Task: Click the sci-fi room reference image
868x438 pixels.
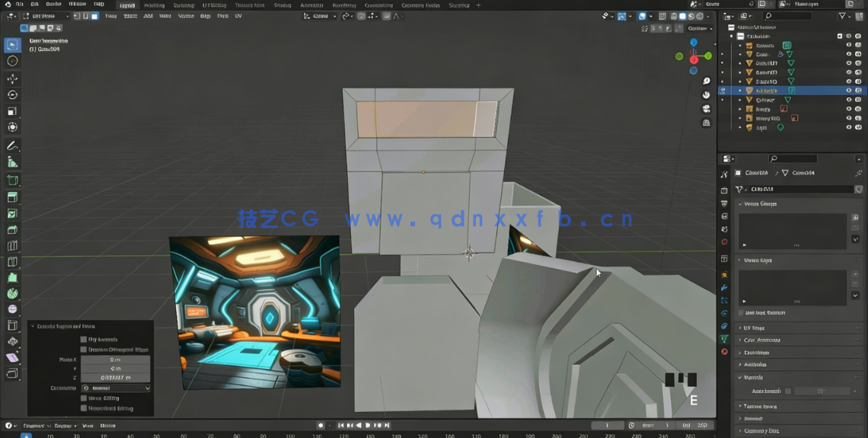Action: coord(254,312)
